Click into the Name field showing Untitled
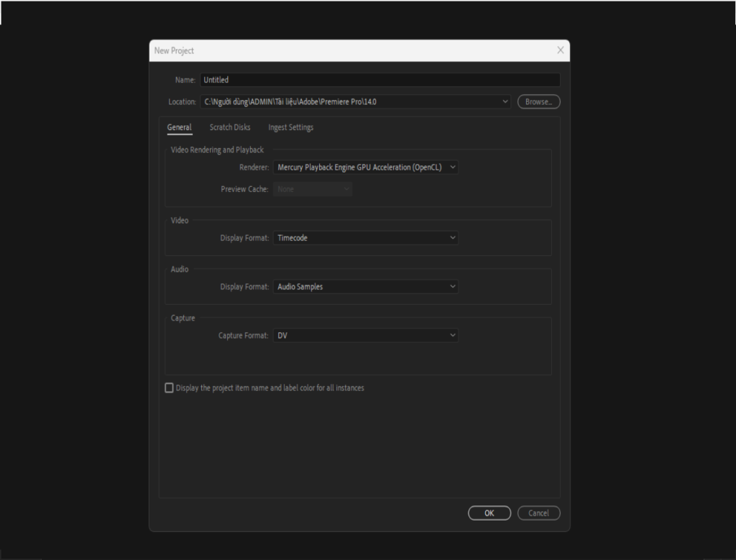 coord(379,80)
